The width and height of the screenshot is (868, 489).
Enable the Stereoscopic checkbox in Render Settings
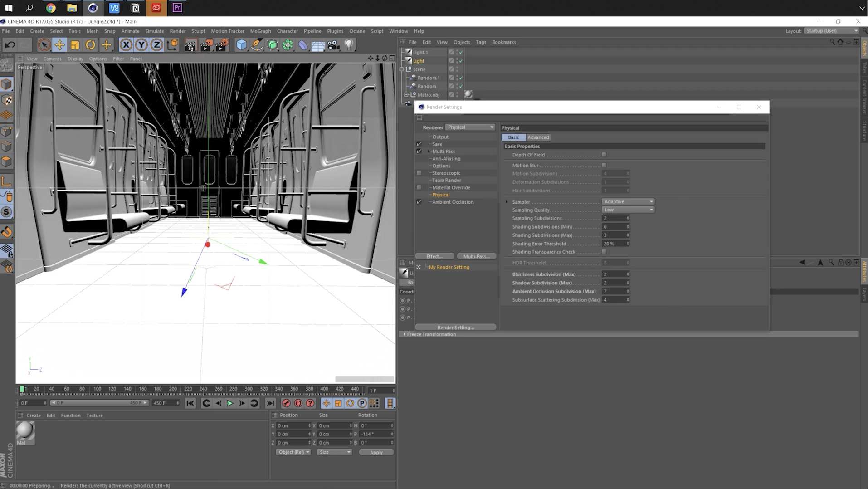click(419, 173)
